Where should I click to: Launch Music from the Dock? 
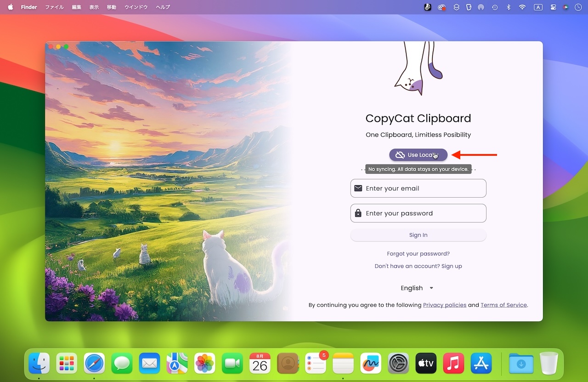[x=453, y=364]
